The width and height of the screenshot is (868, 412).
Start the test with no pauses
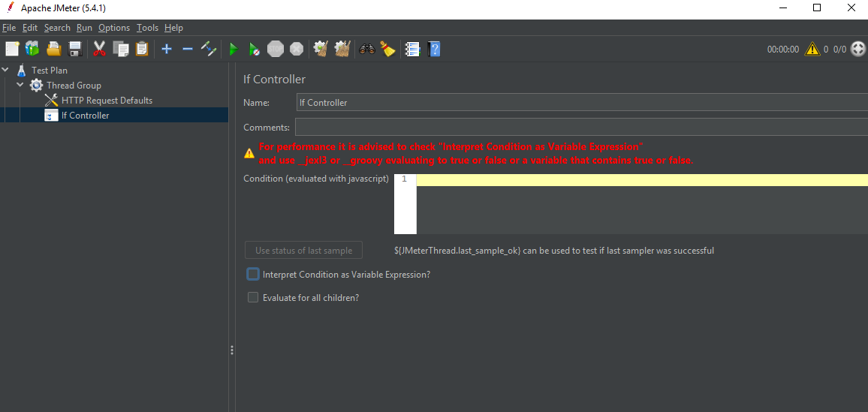pyautogui.click(x=254, y=50)
